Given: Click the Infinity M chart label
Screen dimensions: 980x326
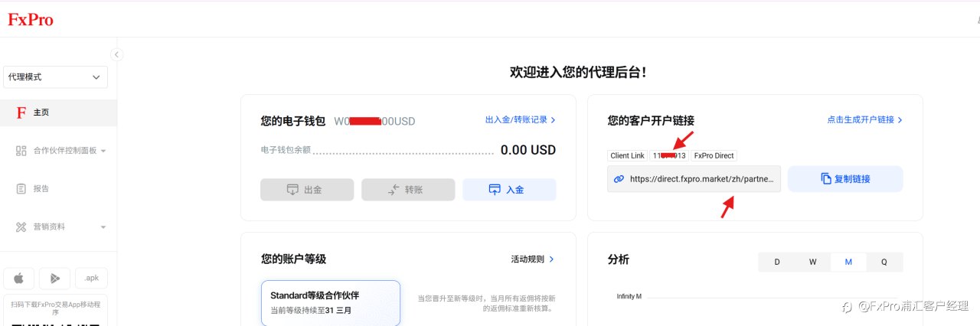Looking at the screenshot, I should pos(629,296).
